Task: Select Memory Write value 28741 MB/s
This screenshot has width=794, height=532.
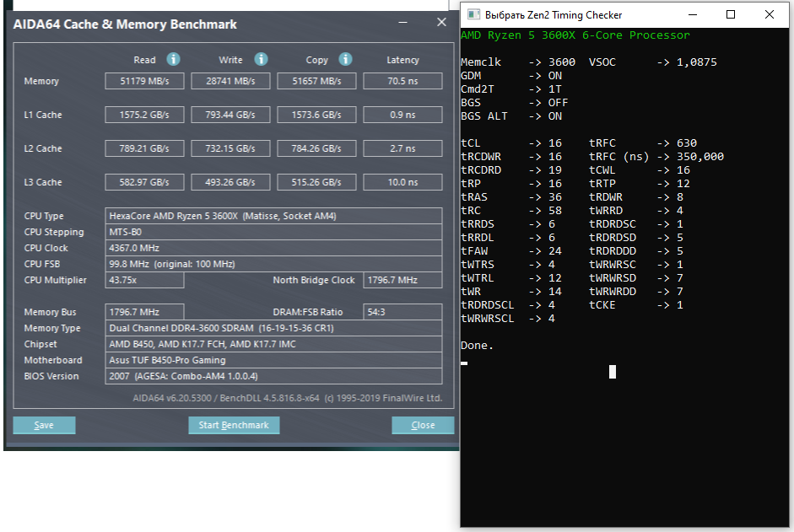Action: point(230,81)
